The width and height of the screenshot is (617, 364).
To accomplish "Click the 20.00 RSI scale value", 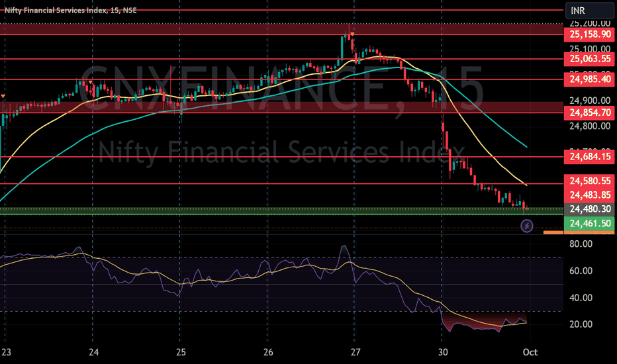I will coord(581,324).
